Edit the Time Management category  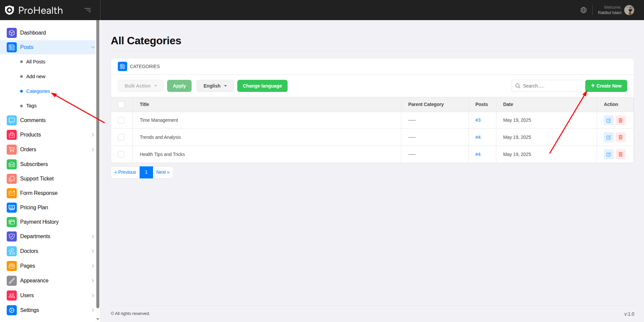click(608, 120)
